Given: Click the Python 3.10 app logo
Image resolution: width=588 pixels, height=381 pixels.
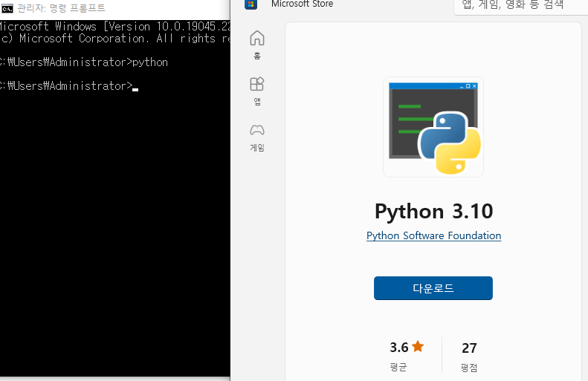Looking at the screenshot, I should point(433,127).
